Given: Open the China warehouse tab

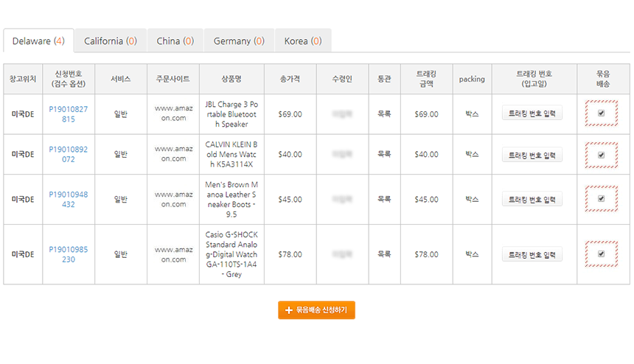Looking at the screenshot, I should coord(175,41).
